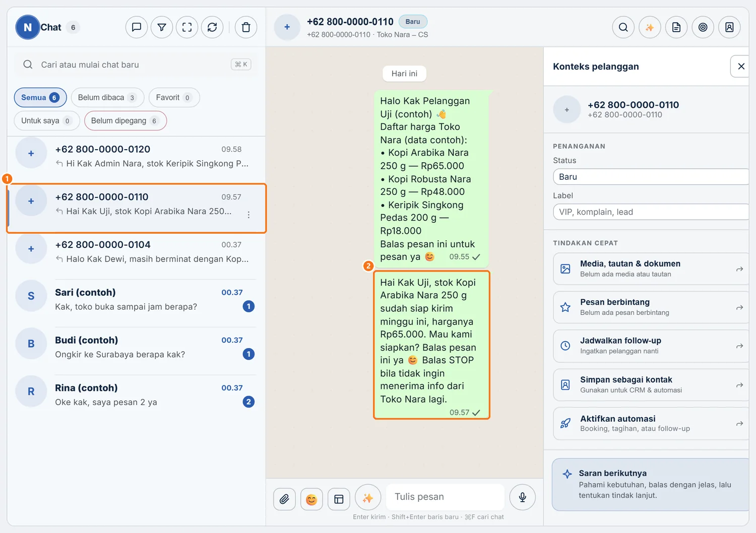This screenshot has height=533, width=756.
Task: Open the Status dropdown showing Baru
Action: click(651, 177)
